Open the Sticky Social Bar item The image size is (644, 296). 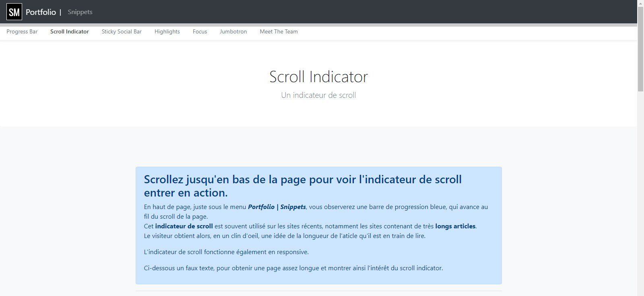[122, 31]
